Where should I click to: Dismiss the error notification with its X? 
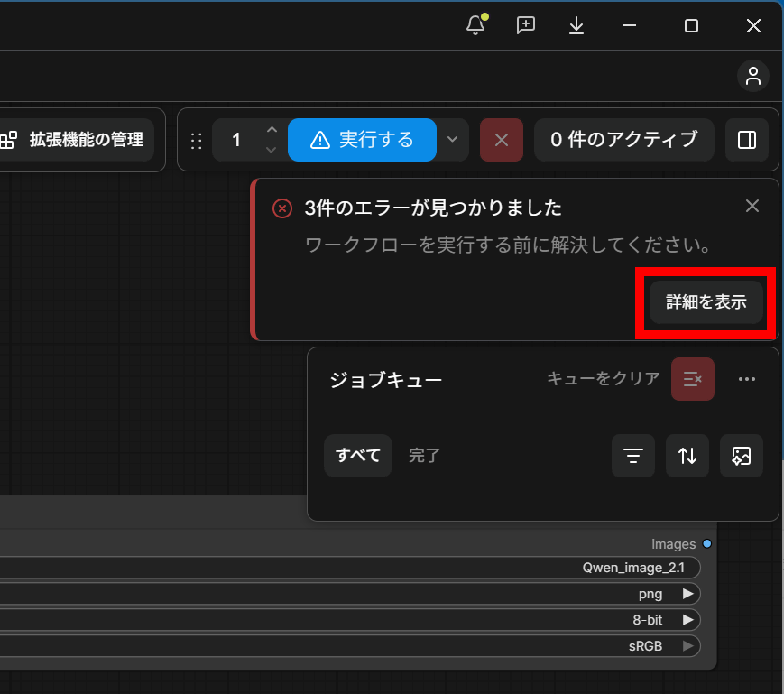pyautogui.click(x=752, y=206)
